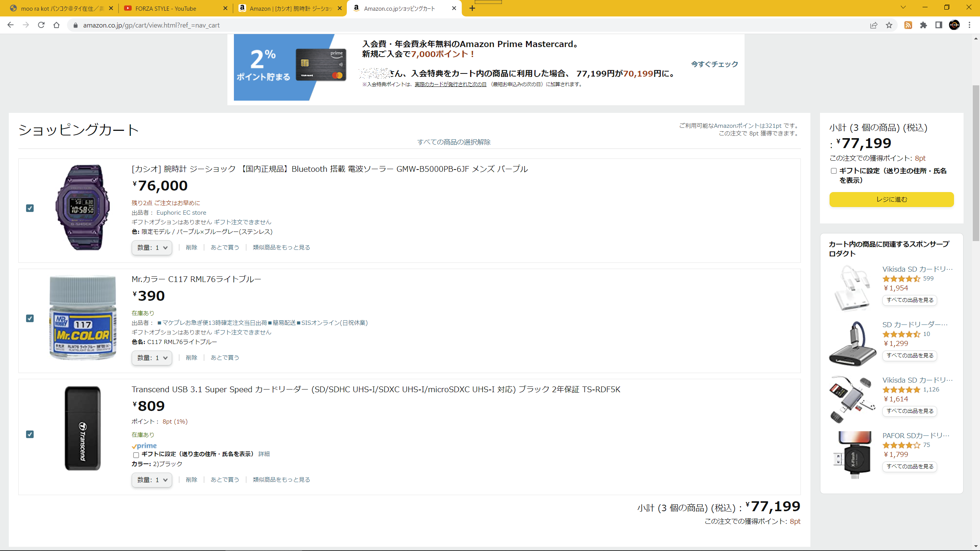Click the star rating with 599 reviews

[901, 279]
